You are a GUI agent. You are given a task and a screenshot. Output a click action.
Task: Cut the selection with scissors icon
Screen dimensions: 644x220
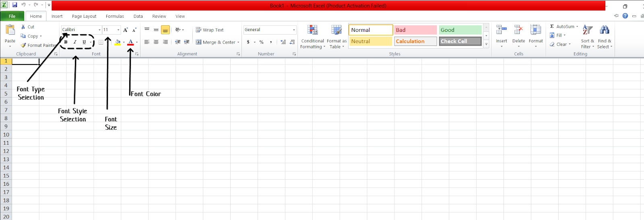pos(23,27)
